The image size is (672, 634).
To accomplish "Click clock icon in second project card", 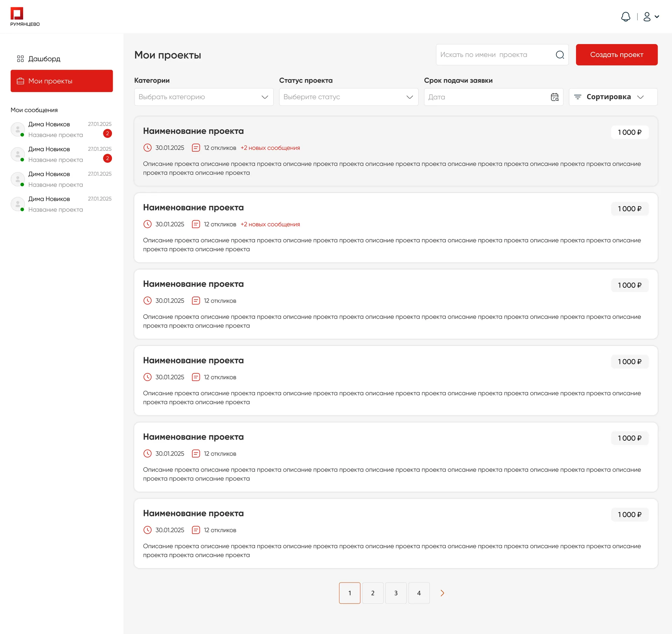I will tap(148, 224).
